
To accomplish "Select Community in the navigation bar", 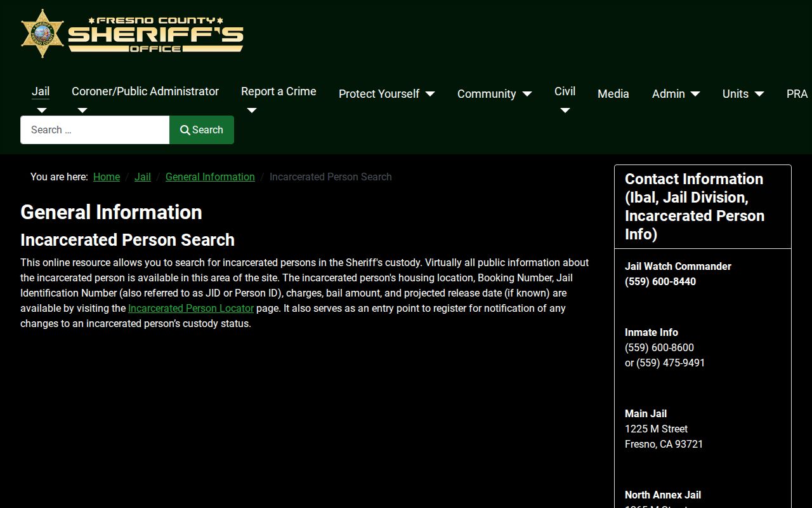I will click(487, 94).
